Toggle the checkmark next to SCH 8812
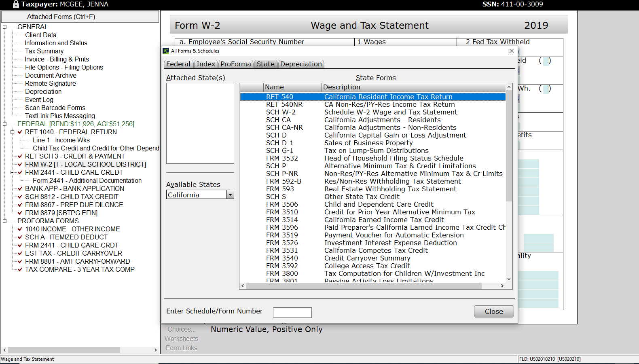 20,197
